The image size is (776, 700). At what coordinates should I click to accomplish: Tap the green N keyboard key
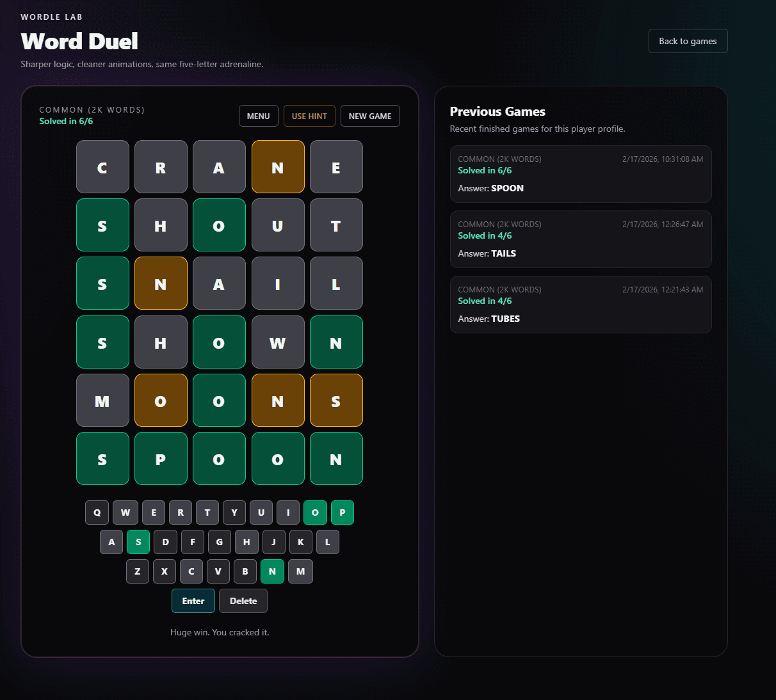[272, 571]
